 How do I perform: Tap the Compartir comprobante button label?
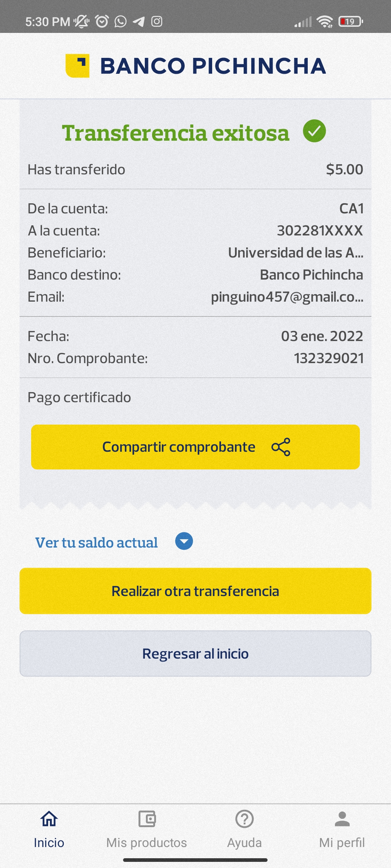click(178, 447)
